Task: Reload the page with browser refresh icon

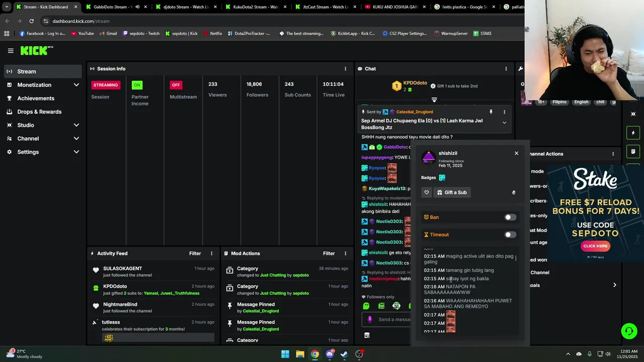Action: [31, 21]
